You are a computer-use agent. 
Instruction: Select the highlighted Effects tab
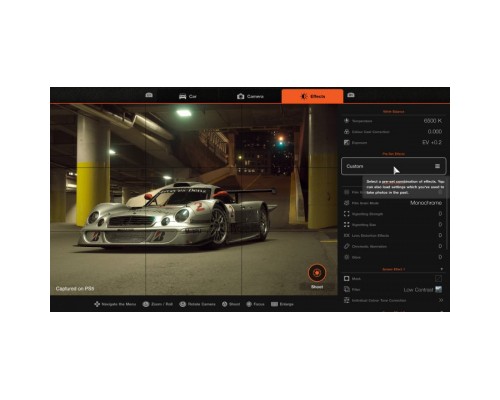point(312,96)
